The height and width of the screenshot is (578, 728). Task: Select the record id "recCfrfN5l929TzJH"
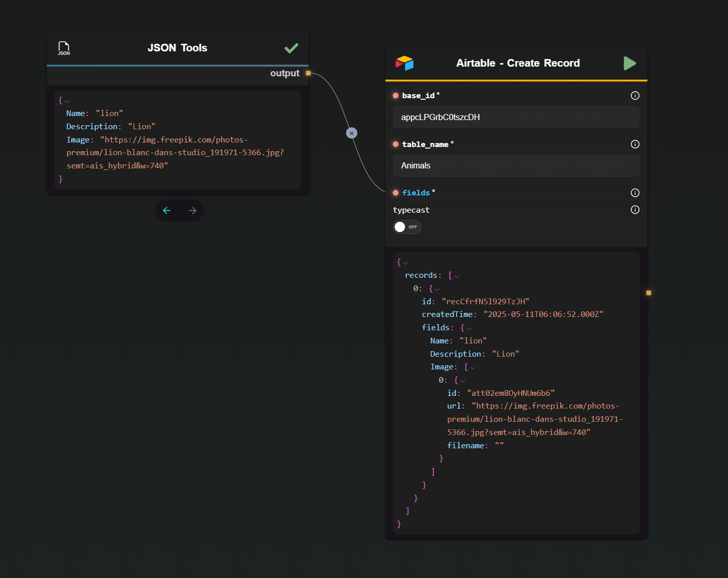(x=486, y=302)
